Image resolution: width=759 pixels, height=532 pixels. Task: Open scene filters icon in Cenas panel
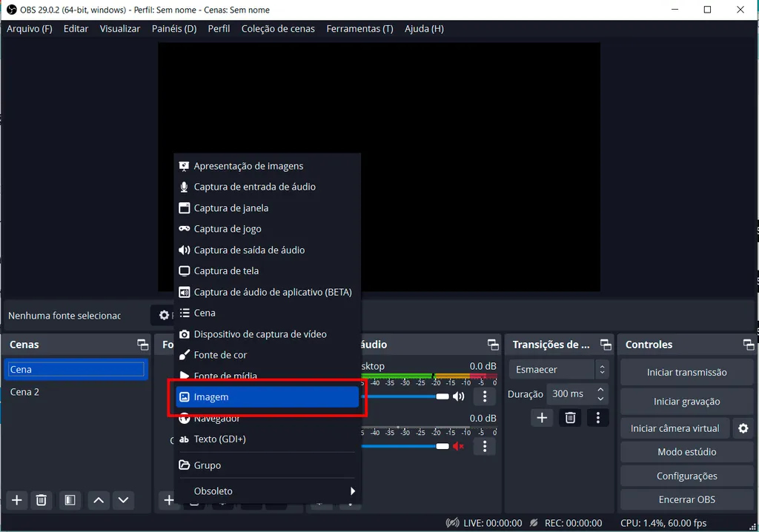click(x=70, y=500)
